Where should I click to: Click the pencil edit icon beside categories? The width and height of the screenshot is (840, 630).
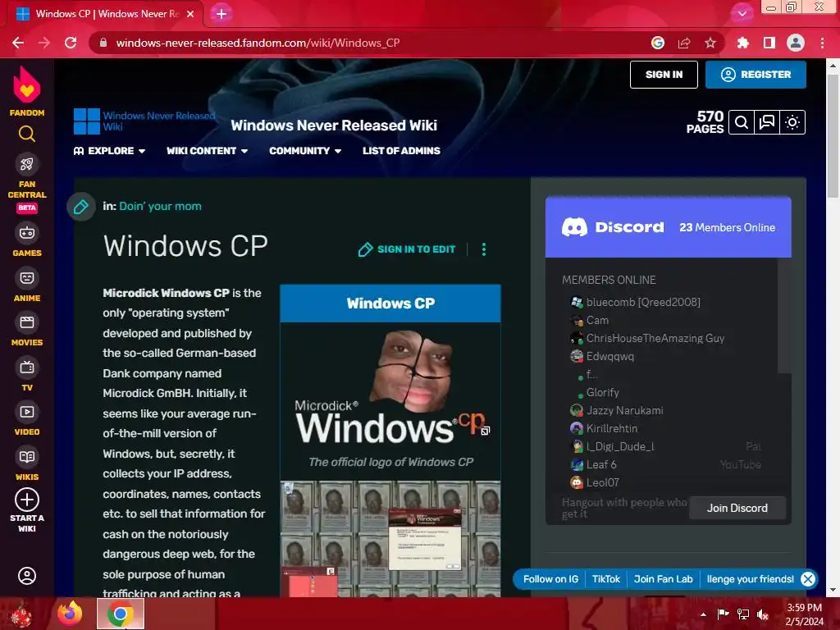pos(81,206)
